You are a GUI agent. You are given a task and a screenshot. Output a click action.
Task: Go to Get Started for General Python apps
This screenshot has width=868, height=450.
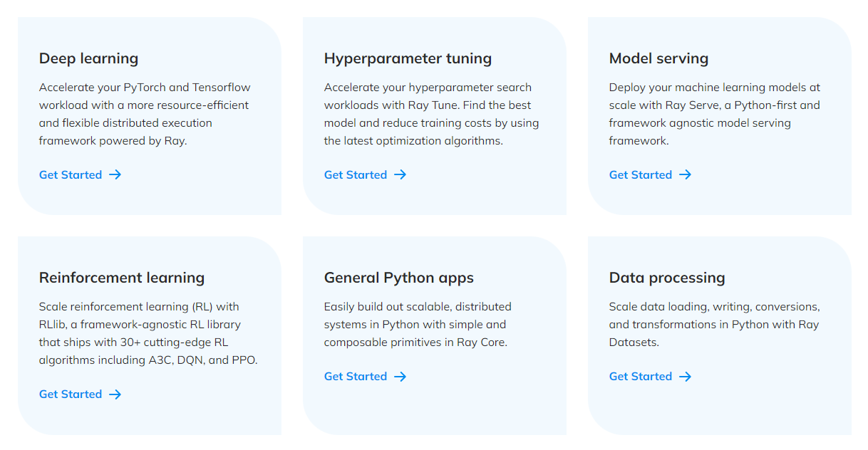pos(356,376)
